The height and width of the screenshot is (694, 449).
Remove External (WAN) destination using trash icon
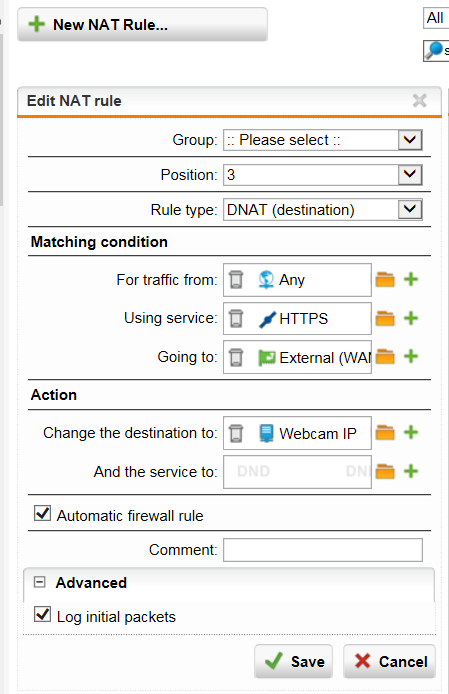pyautogui.click(x=236, y=357)
